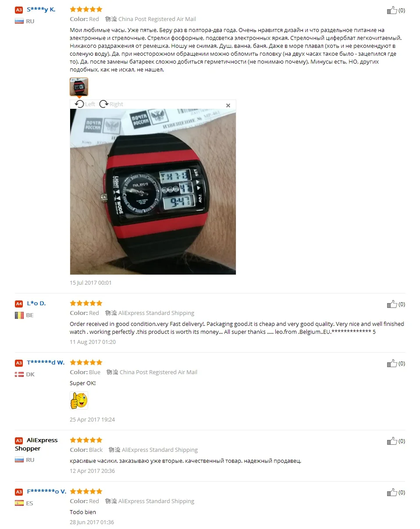
Task: Click the enlarged red watch photo
Action: [x=153, y=192]
